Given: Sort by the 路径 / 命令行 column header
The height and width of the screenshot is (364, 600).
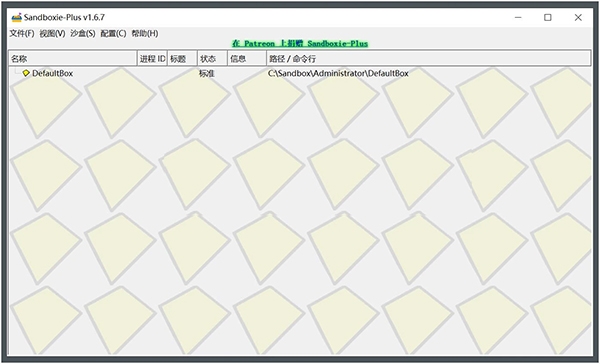Looking at the screenshot, I should pyautogui.click(x=429, y=59).
